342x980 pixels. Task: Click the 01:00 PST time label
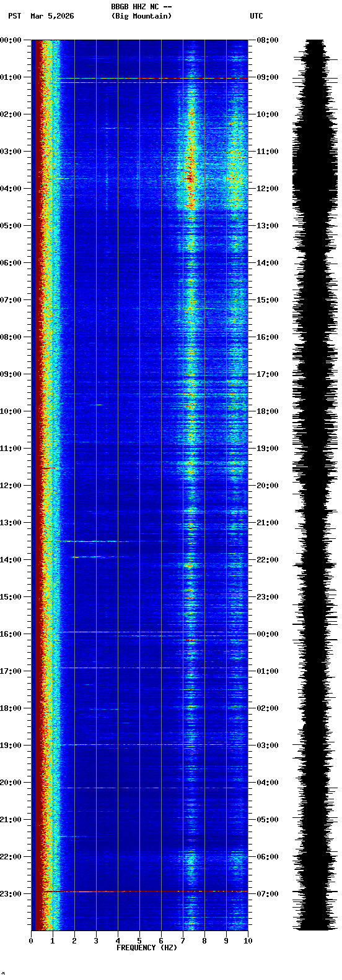pos(11,77)
